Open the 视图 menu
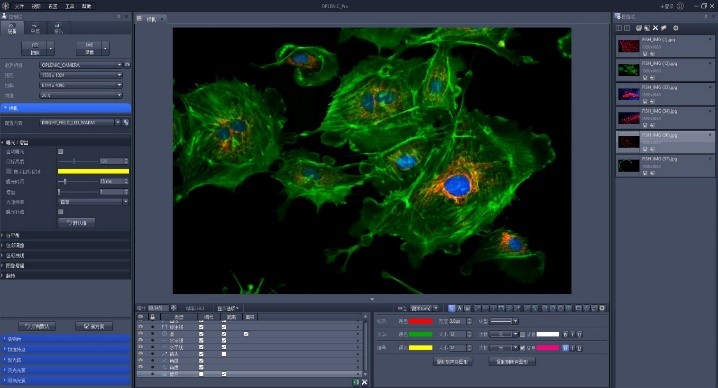Viewport: 718px width, 388px height. point(36,6)
